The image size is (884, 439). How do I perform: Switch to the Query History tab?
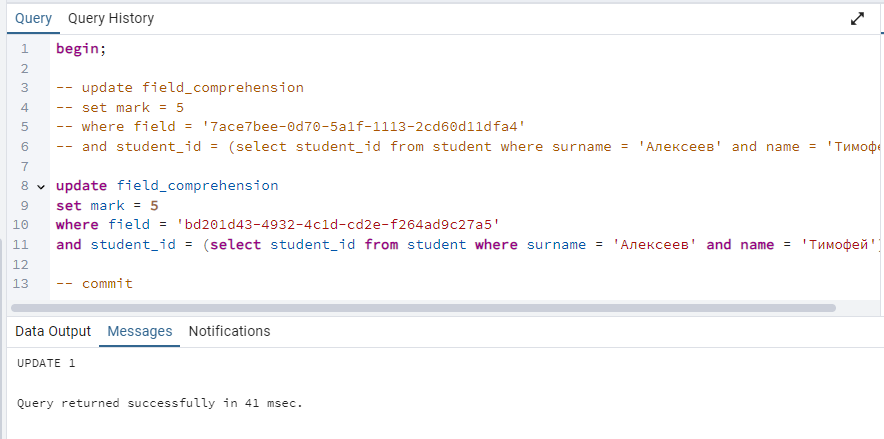coord(111,19)
